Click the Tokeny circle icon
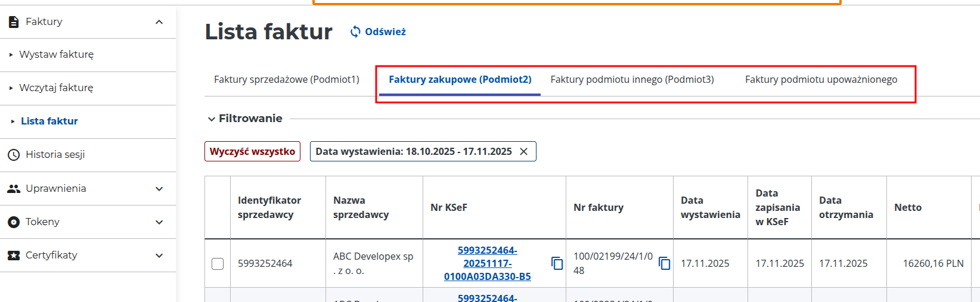Viewport: 980px width, 302px height. click(x=14, y=222)
